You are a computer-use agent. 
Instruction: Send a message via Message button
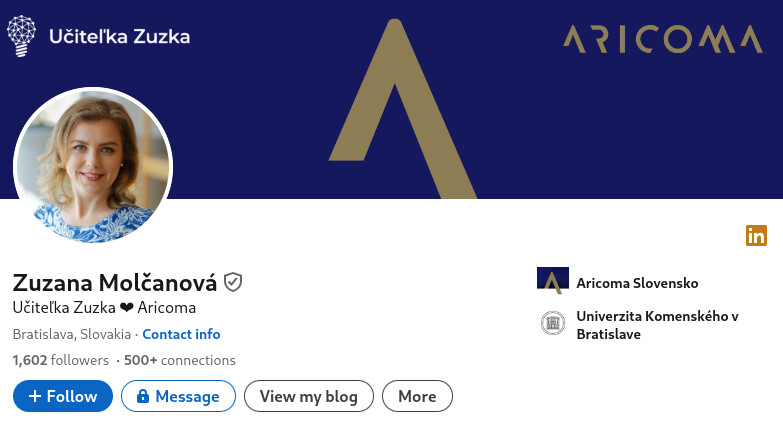178,396
